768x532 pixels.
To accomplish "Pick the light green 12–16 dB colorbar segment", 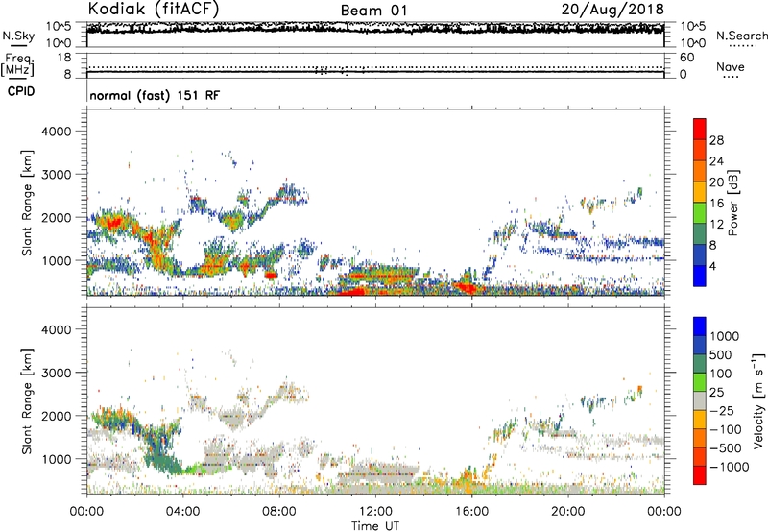I will coord(700,214).
